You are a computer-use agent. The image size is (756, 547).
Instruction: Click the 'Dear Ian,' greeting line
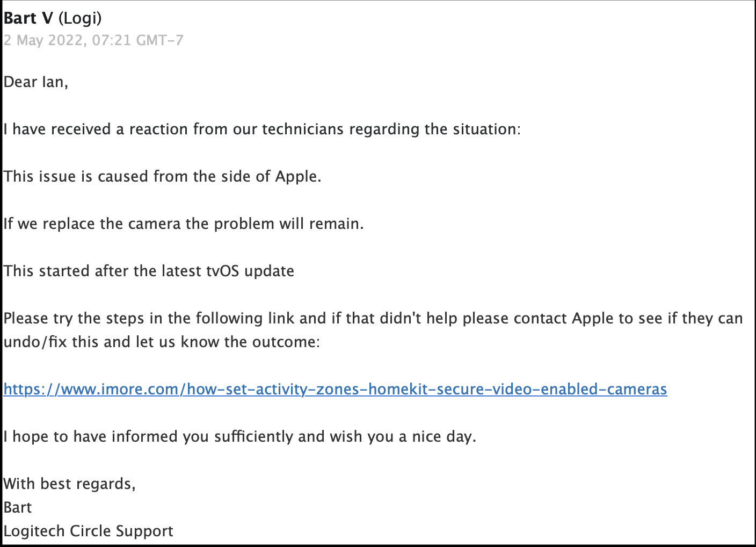pyautogui.click(x=36, y=82)
